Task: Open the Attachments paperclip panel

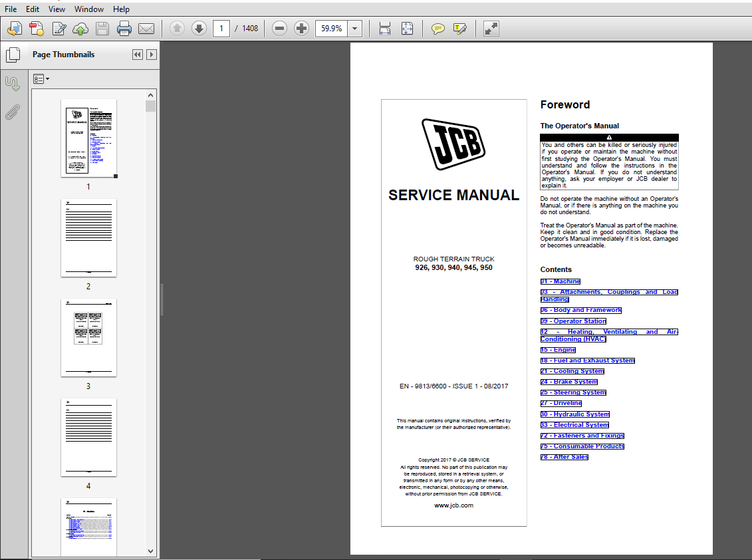Action: pos(13,112)
